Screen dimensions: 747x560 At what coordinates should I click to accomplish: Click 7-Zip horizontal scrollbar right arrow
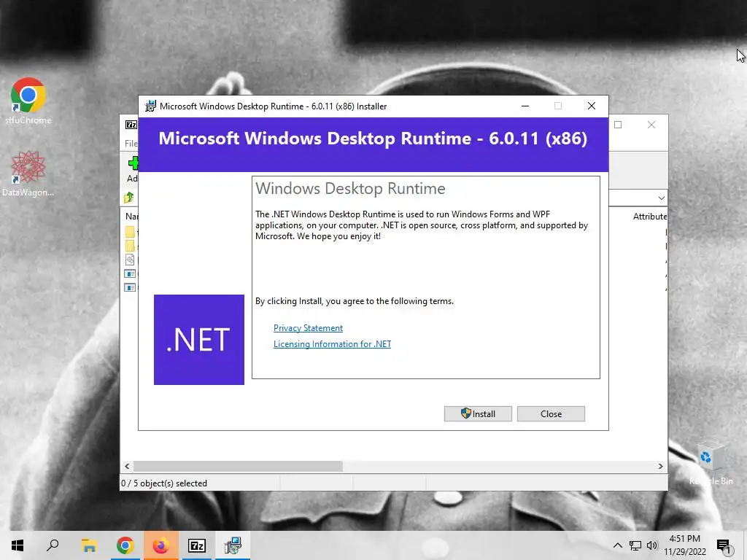660,466
